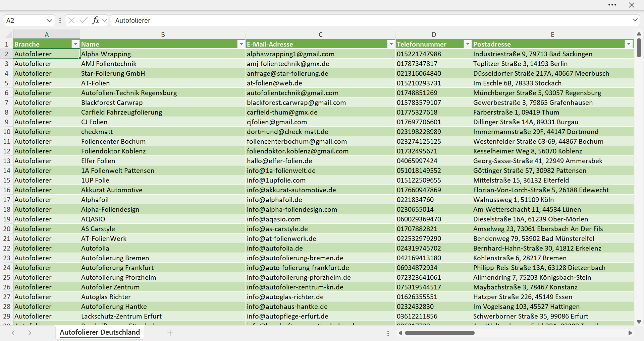
Task: Open the Name column filter dropdown
Action: coord(241,44)
